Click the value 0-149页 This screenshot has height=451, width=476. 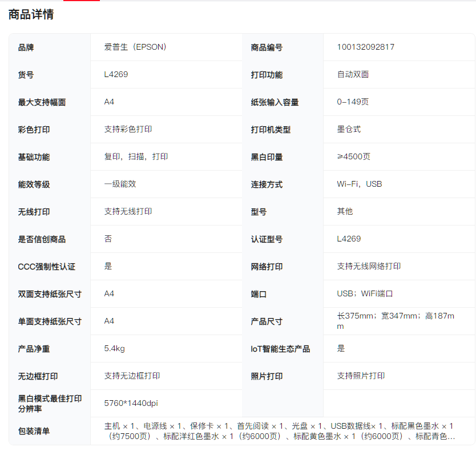pyautogui.click(x=353, y=102)
